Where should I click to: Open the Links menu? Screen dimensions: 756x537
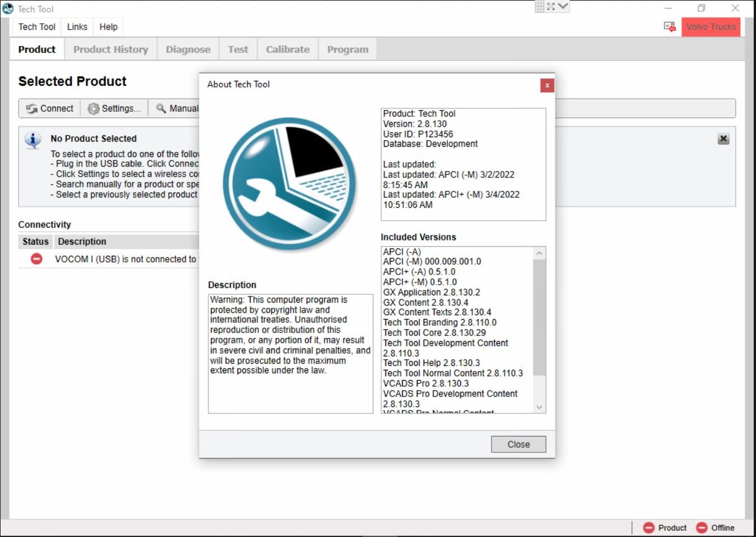[x=77, y=27]
